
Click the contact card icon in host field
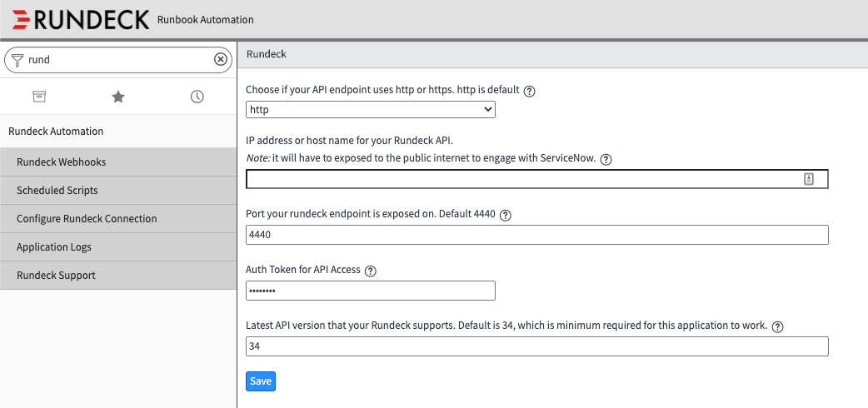pos(808,179)
